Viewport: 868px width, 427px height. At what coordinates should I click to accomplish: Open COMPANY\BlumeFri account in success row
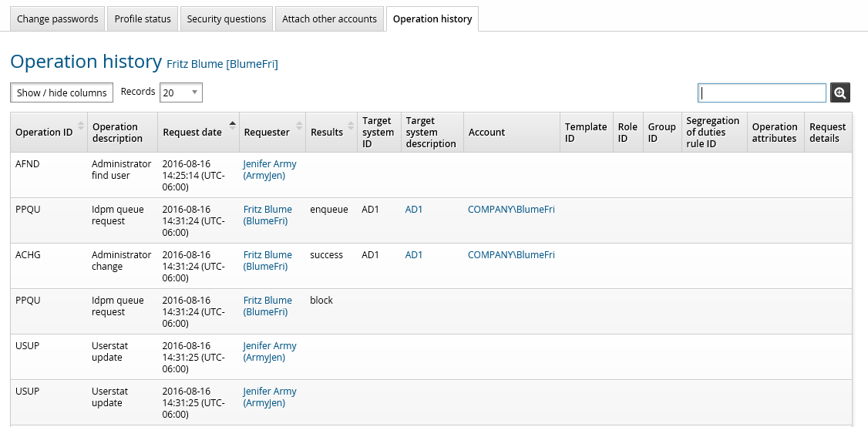pyautogui.click(x=511, y=255)
